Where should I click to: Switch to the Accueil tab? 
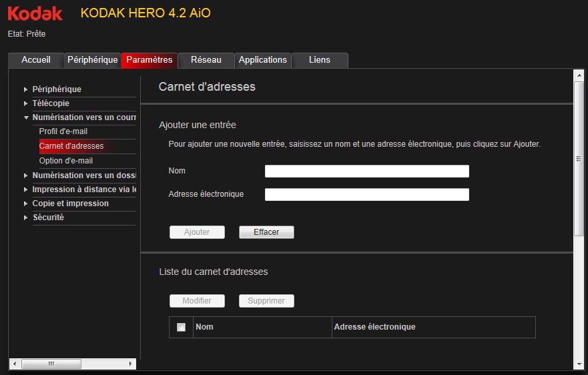tap(36, 60)
